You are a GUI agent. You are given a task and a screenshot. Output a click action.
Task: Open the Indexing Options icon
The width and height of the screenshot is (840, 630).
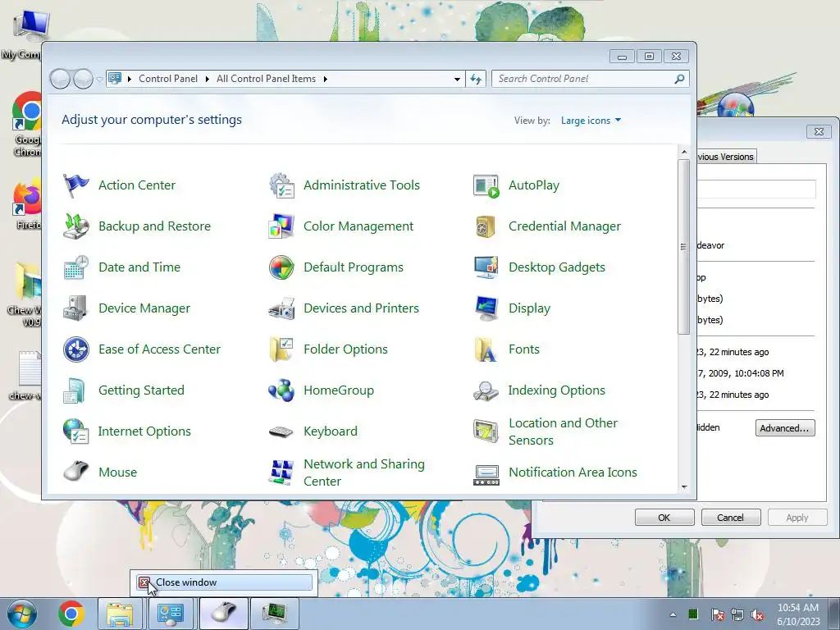(x=486, y=390)
